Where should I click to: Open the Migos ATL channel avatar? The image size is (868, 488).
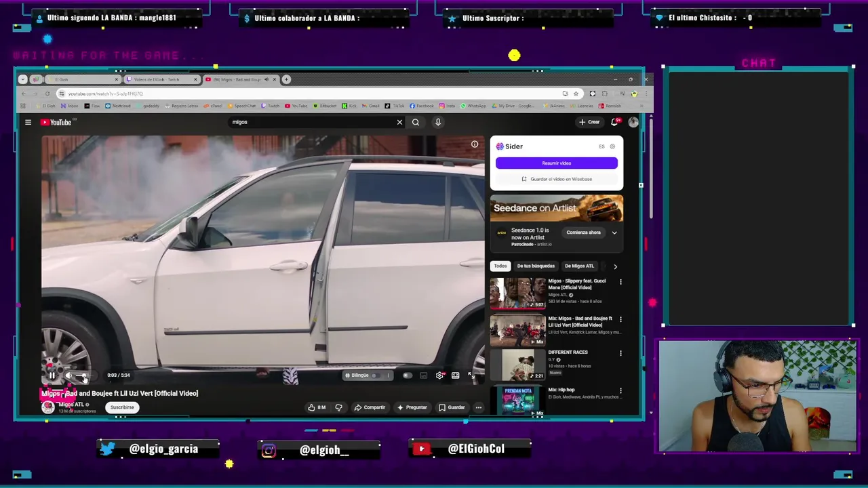47,407
